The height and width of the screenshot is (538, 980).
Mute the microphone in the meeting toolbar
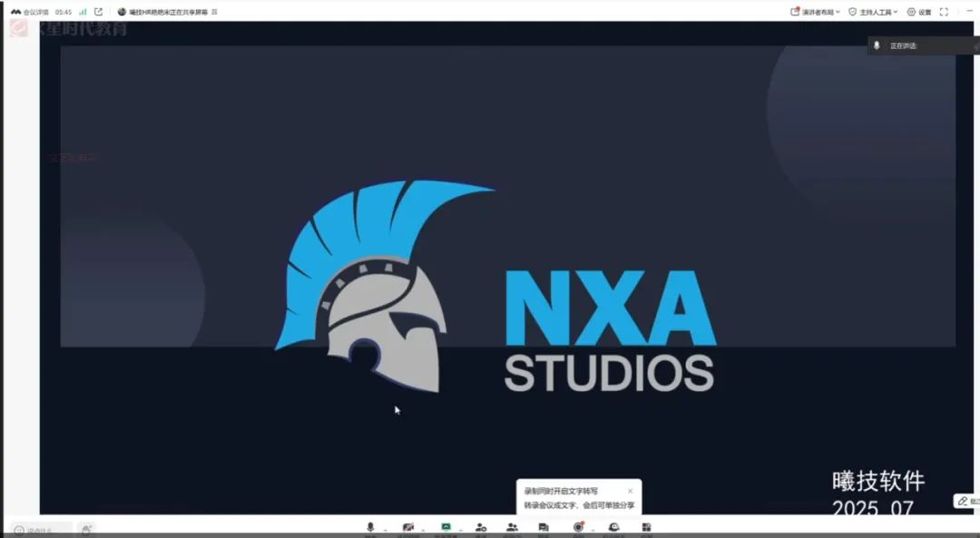(370, 528)
